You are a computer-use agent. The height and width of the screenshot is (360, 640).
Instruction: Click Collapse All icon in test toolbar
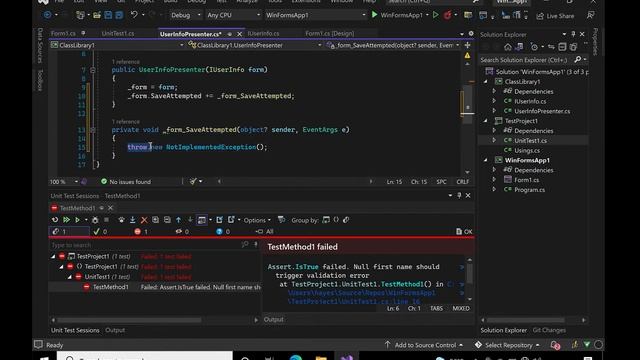click(x=167, y=220)
